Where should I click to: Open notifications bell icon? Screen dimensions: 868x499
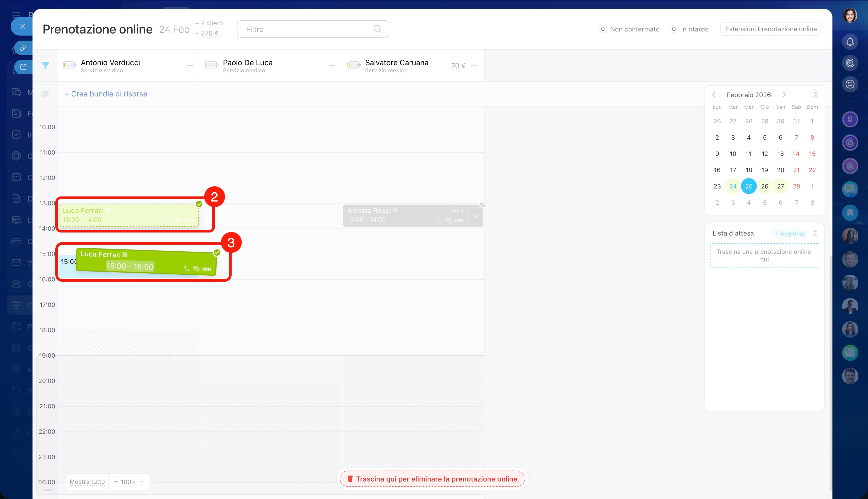point(850,42)
